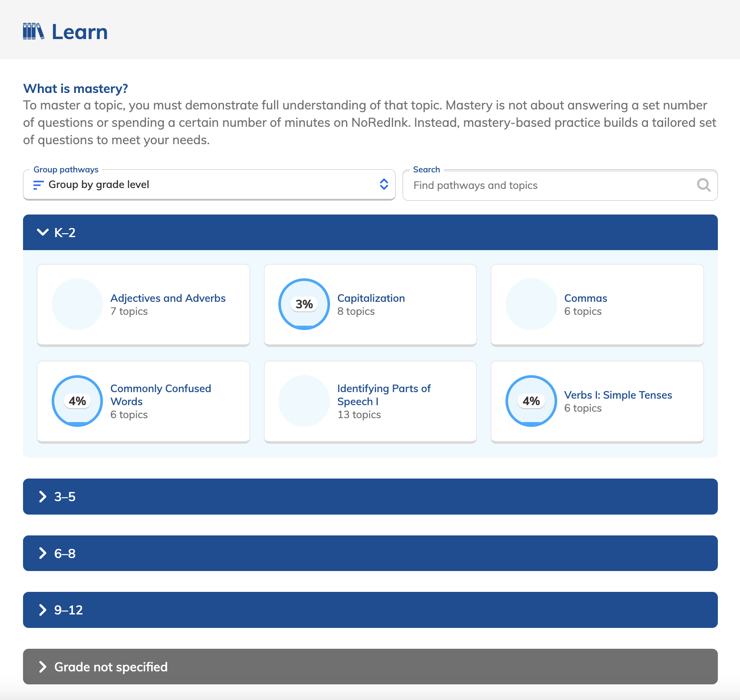Viewport: 740px width, 700px height.
Task: Click the "What is mastery?" heading
Action: point(76,89)
